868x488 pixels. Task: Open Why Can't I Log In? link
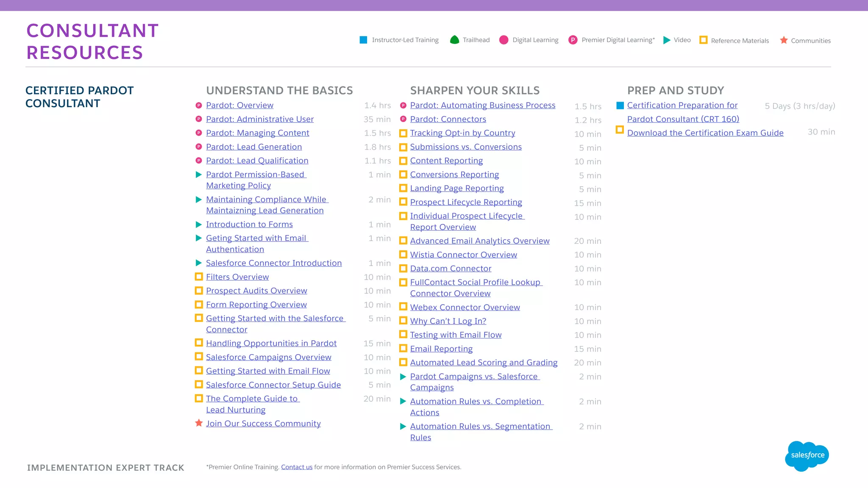pyautogui.click(x=448, y=321)
